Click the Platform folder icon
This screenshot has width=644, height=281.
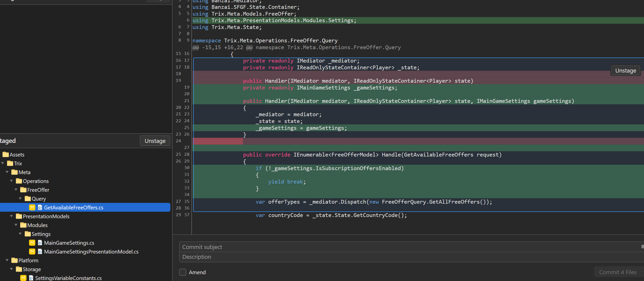pos(14,260)
